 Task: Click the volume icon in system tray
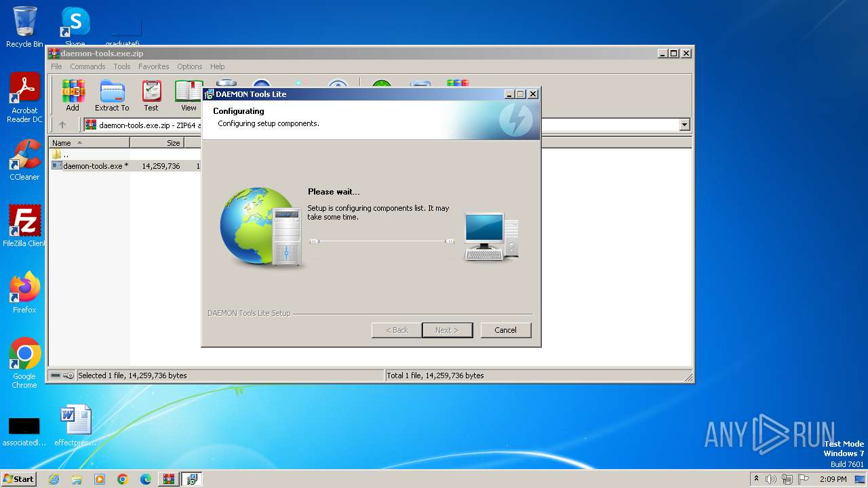coord(771,479)
